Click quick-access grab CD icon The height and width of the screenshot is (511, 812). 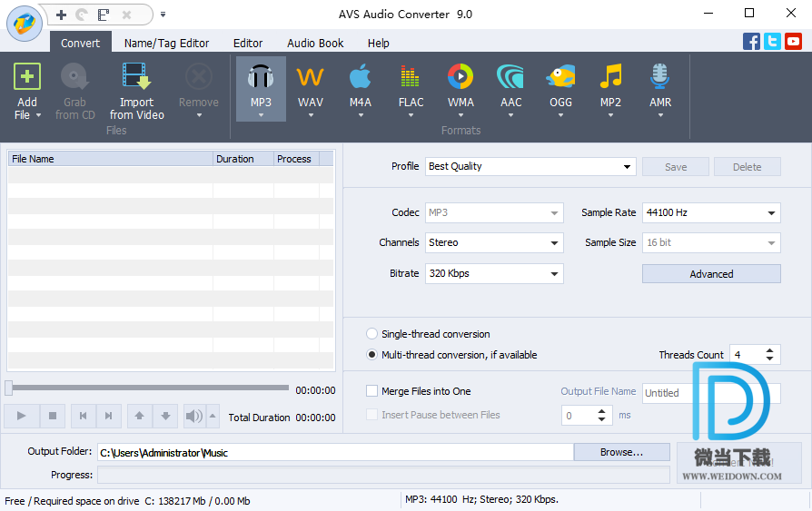[x=82, y=15]
